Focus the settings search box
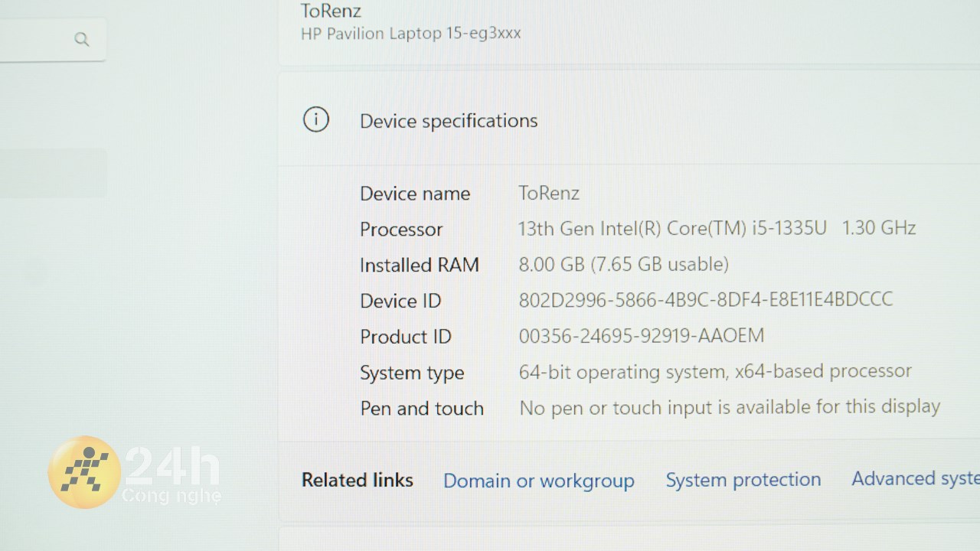Image resolution: width=980 pixels, height=551 pixels. [x=52, y=39]
